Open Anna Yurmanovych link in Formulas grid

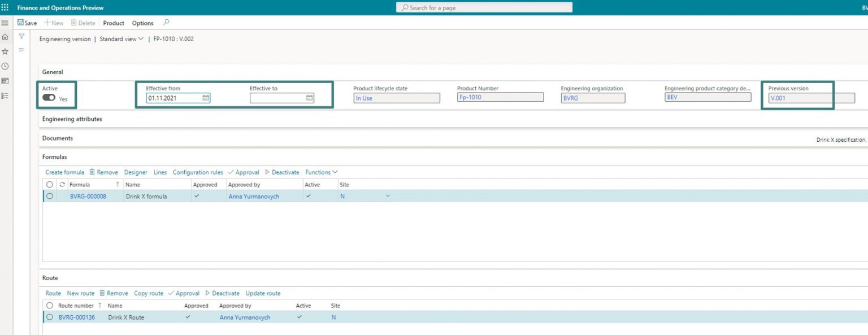[254, 196]
